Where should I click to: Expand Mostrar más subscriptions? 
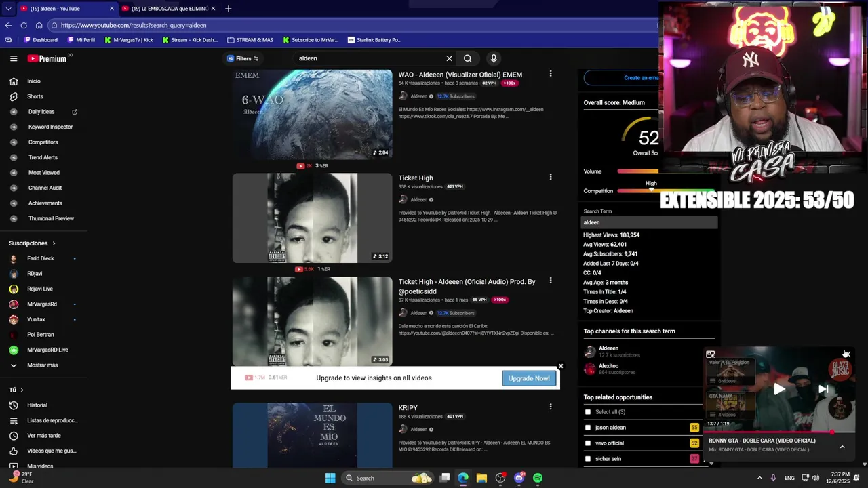pyautogui.click(x=42, y=365)
